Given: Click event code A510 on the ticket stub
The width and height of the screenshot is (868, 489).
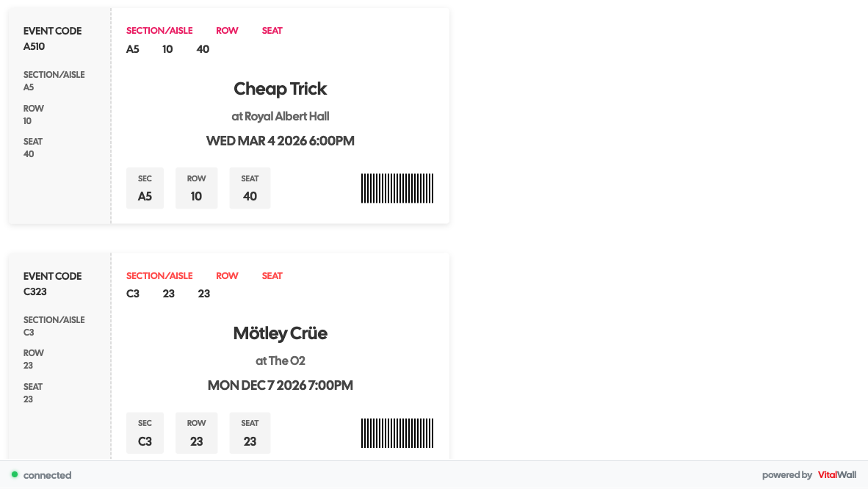Looking at the screenshot, I should (33, 46).
